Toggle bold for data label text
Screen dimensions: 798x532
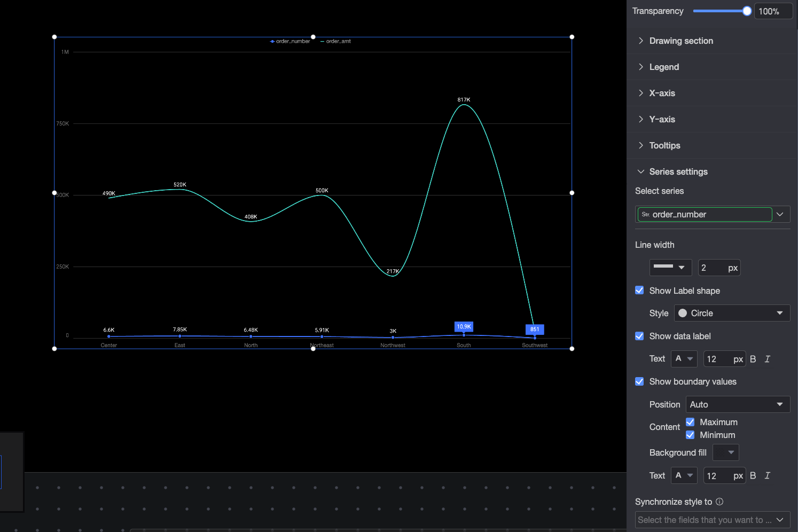click(x=753, y=359)
